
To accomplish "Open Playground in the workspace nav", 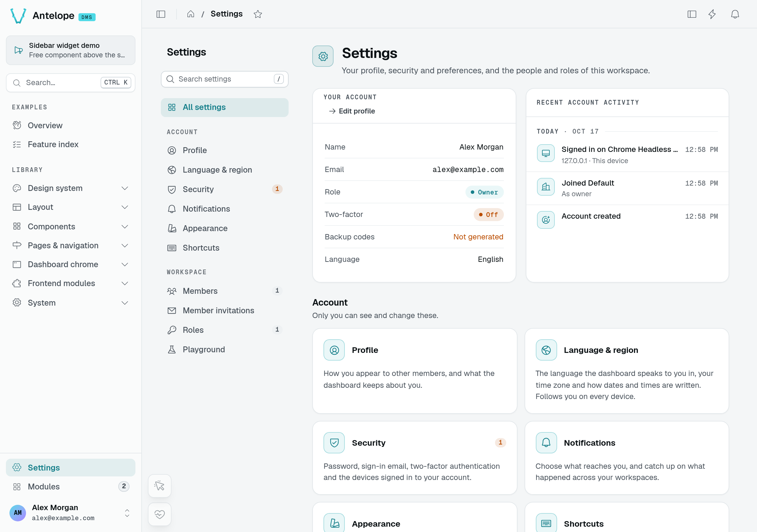I will pos(224,349).
